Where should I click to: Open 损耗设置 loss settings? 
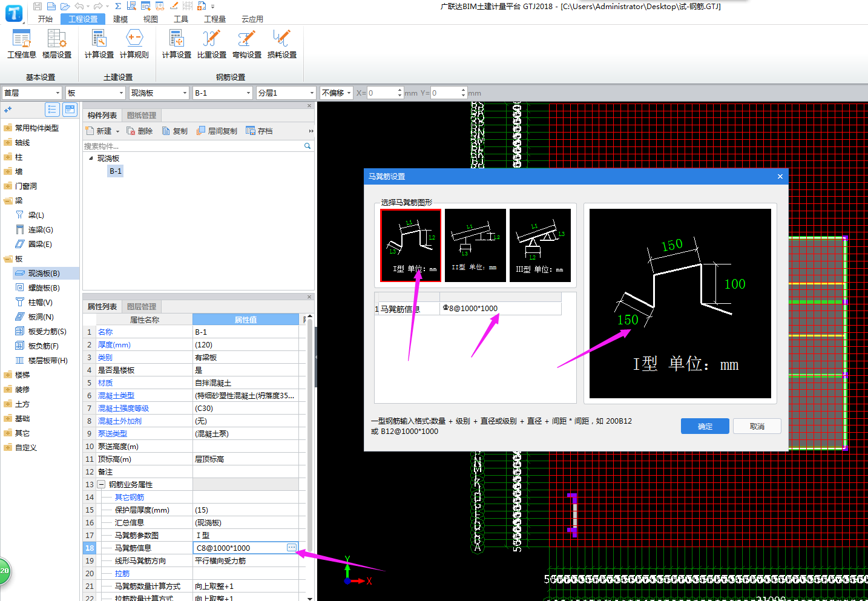tap(282, 44)
